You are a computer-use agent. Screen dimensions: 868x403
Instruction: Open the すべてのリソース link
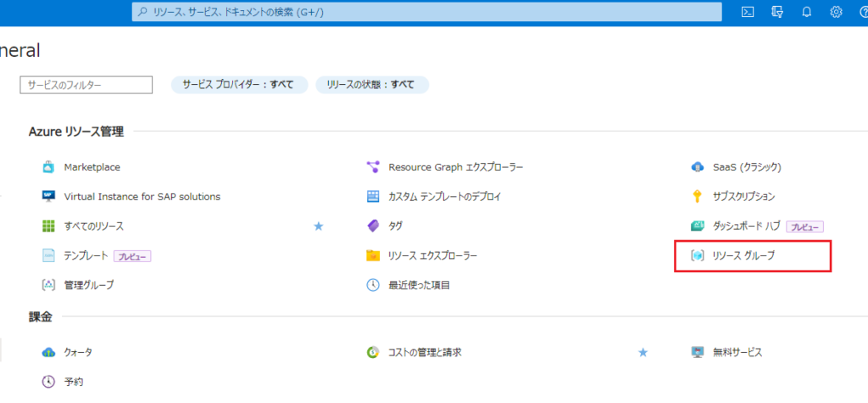point(94,227)
